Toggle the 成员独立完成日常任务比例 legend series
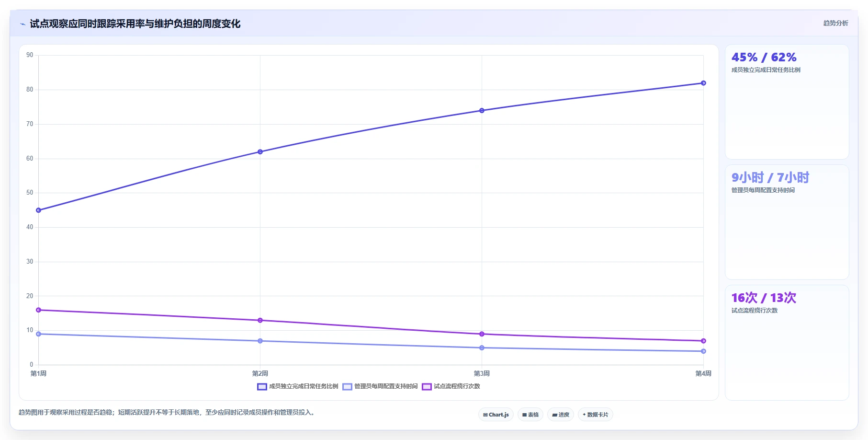The image size is (868, 440). click(298, 386)
